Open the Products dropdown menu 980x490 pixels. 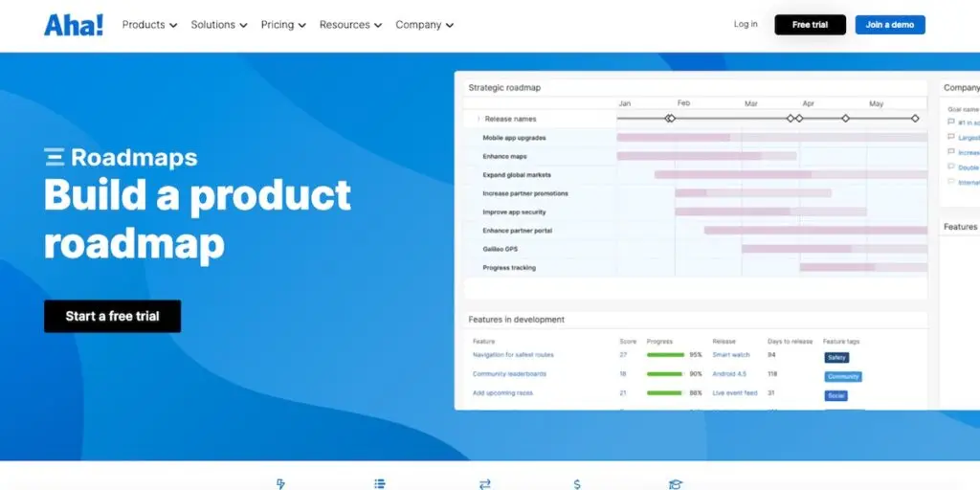click(x=149, y=25)
